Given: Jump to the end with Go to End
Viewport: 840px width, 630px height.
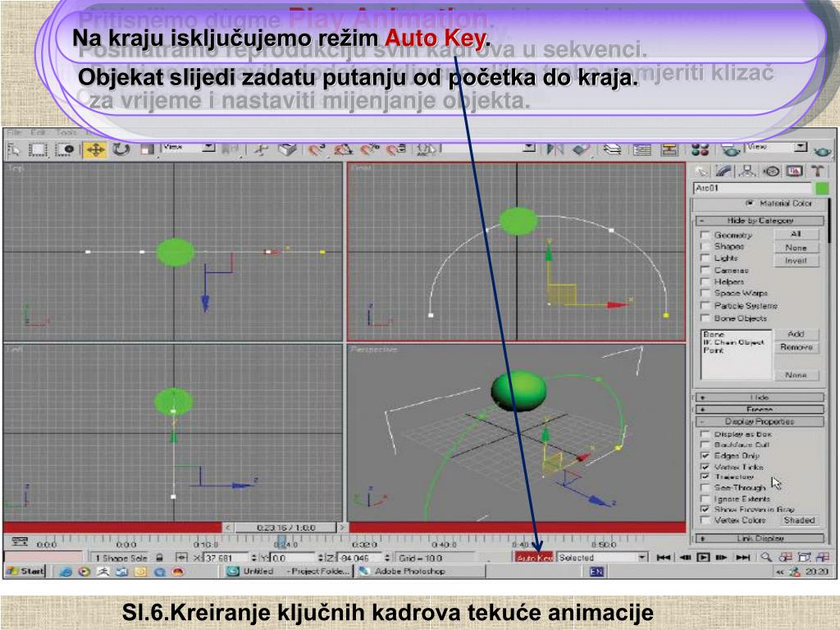Looking at the screenshot, I should pos(742,558).
